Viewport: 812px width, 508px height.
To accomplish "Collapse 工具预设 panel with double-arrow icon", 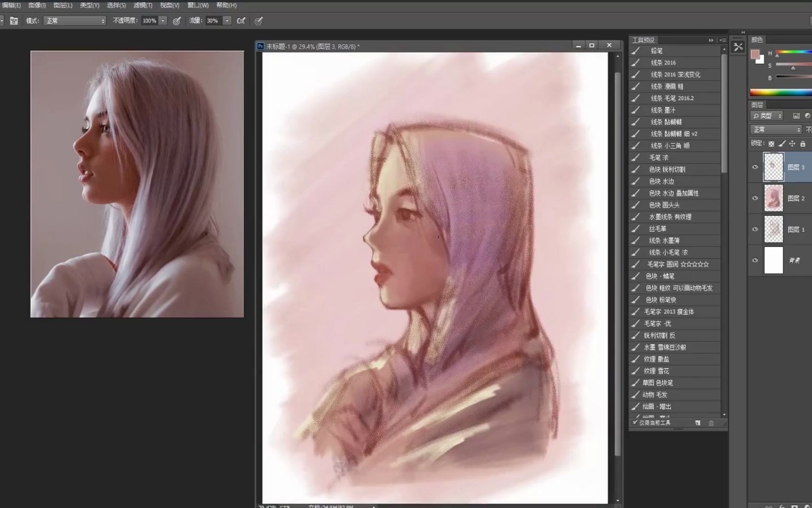I will (711, 40).
